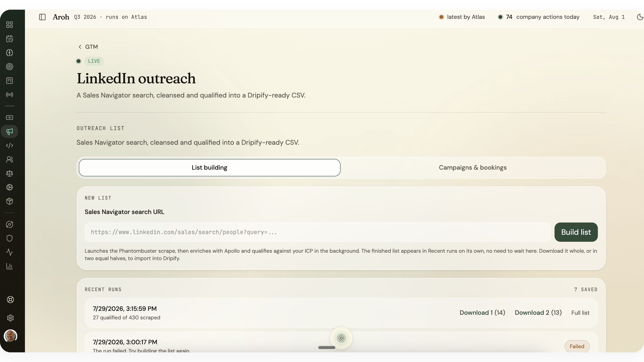Toggle the sidebar panel icon
Viewport: 644px width, 362px height.
42,17
